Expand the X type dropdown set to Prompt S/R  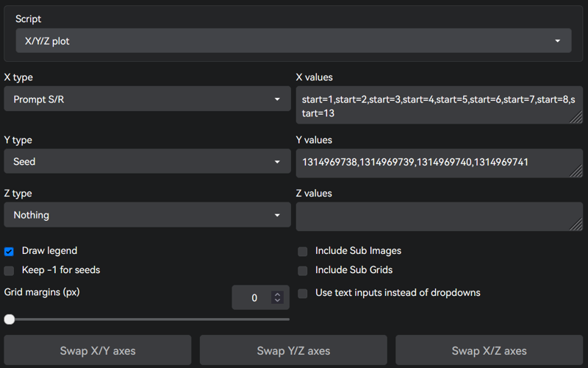click(147, 99)
